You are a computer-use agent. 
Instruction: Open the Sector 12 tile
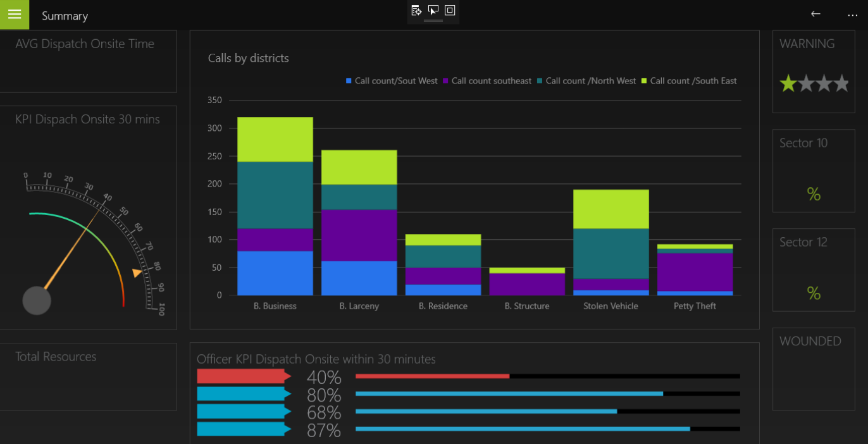tap(814, 270)
